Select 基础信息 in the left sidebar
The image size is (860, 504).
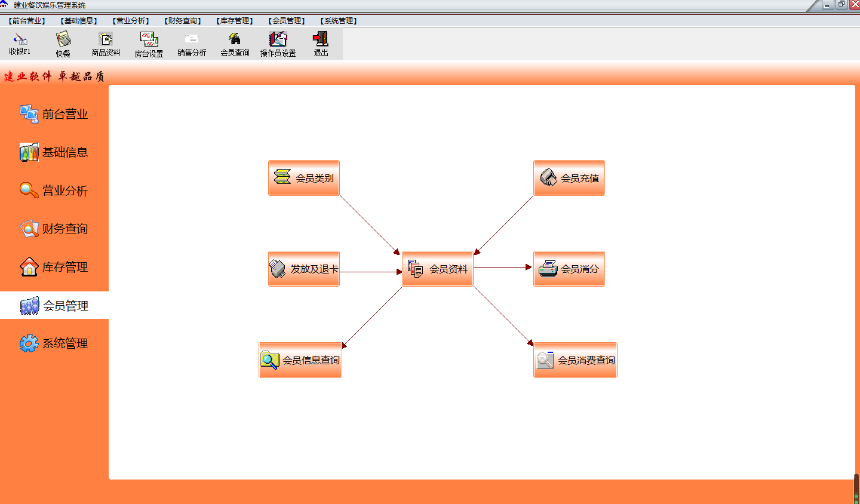pyautogui.click(x=54, y=152)
